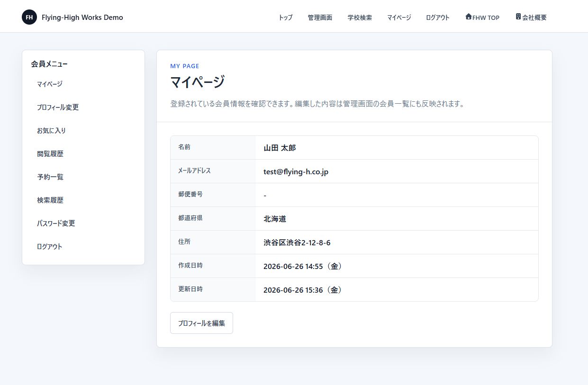Click the メールアドレス row label

pos(194,170)
